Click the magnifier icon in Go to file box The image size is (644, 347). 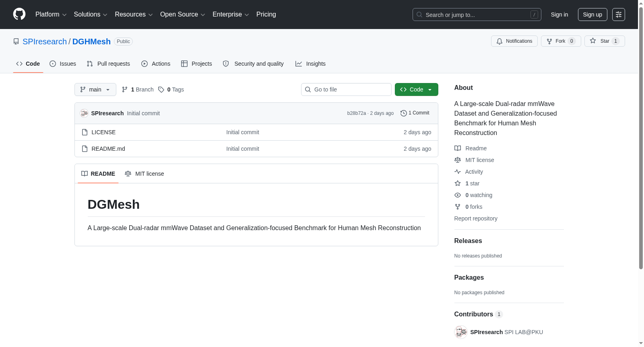tap(308, 89)
